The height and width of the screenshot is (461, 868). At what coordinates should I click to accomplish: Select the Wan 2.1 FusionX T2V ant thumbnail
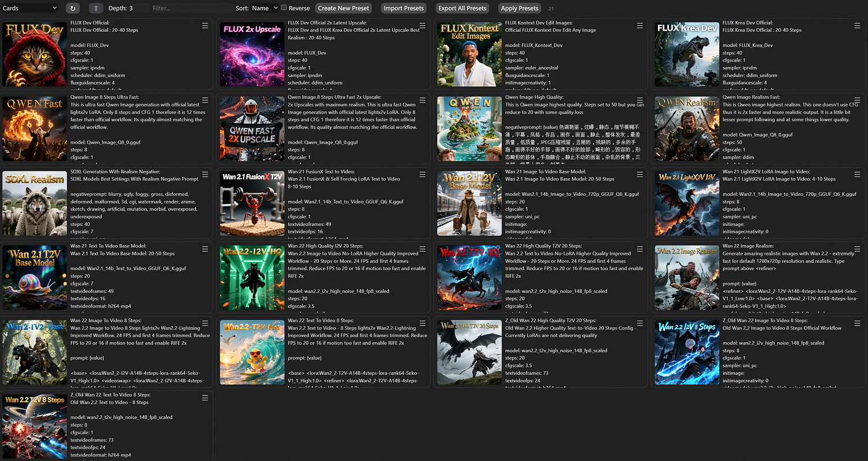(x=252, y=203)
